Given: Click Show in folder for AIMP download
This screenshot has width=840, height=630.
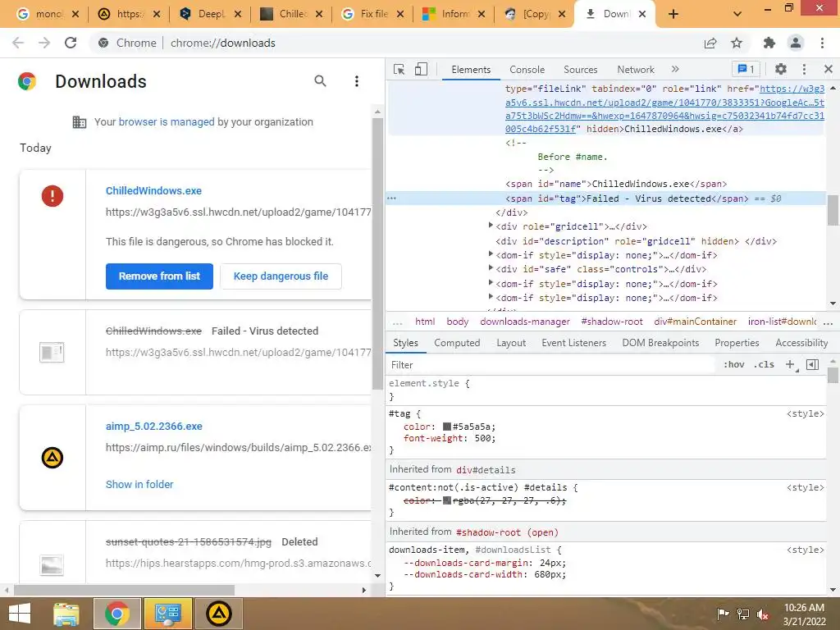Looking at the screenshot, I should coord(139,484).
